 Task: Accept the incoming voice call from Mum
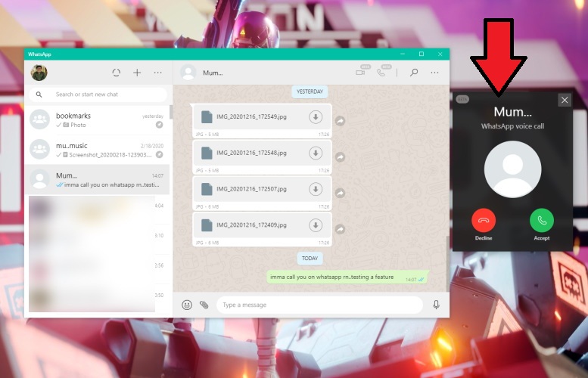(x=542, y=220)
